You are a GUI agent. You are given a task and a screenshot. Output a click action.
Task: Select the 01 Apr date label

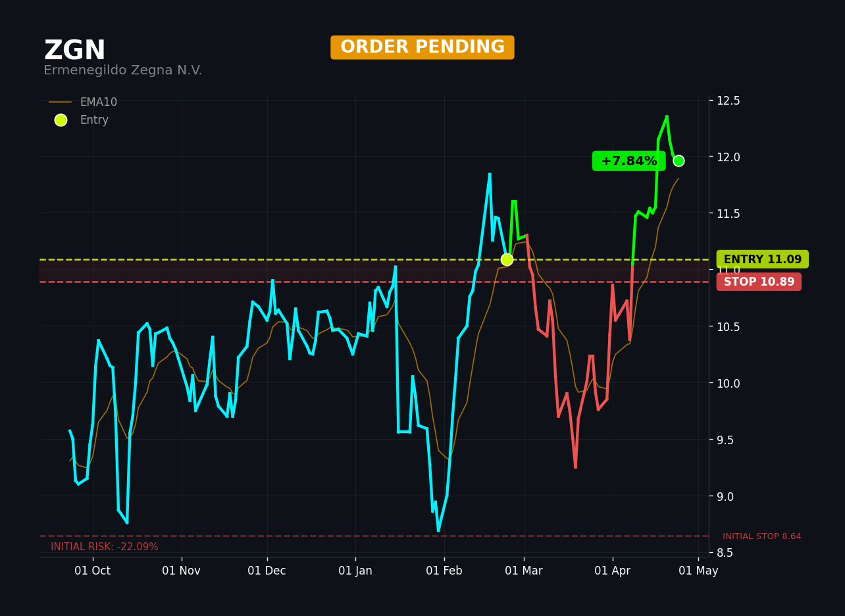[613, 571]
